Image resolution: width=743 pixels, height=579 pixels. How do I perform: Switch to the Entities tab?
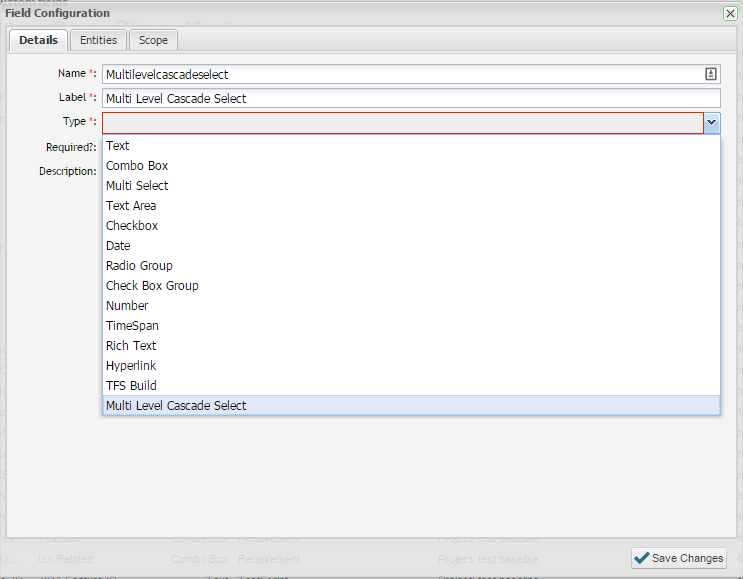[x=98, y=40]
